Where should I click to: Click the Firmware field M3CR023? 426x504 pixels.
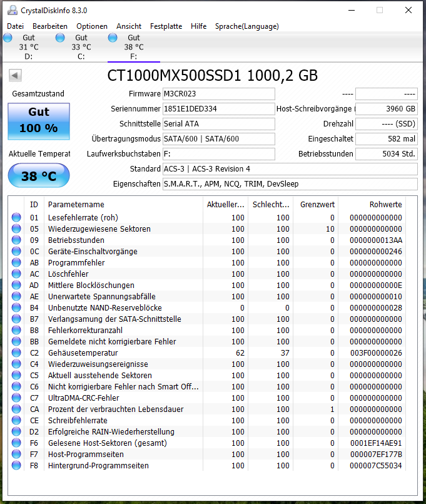219,94
